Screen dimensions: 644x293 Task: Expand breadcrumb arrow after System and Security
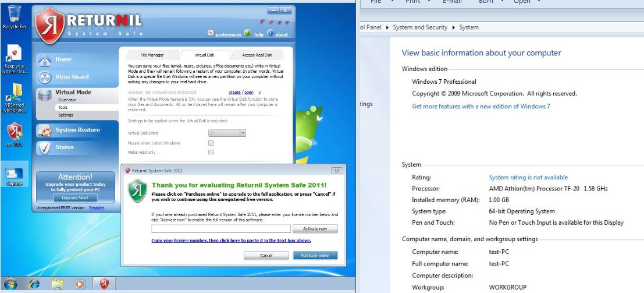453,27
